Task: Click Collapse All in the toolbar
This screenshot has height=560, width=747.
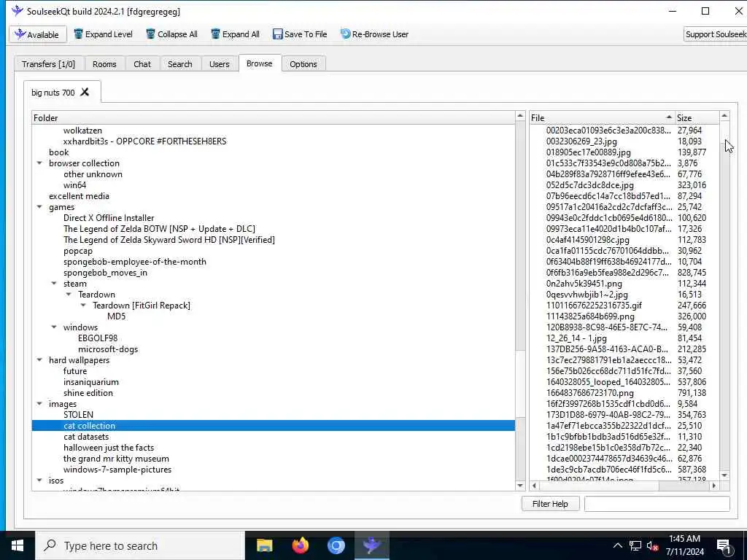Action: [171, 34]
